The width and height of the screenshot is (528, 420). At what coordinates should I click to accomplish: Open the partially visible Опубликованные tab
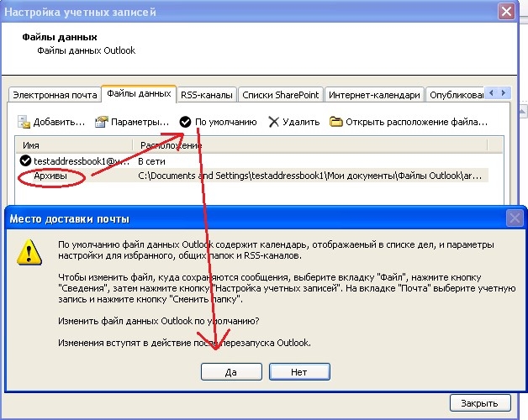pos(455,95)
